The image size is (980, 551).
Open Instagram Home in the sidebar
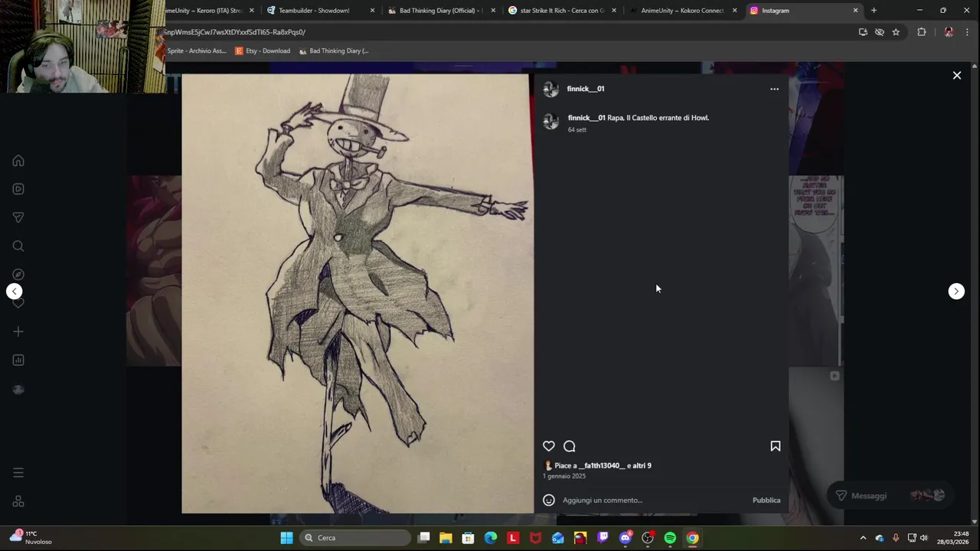click(18, 161)
